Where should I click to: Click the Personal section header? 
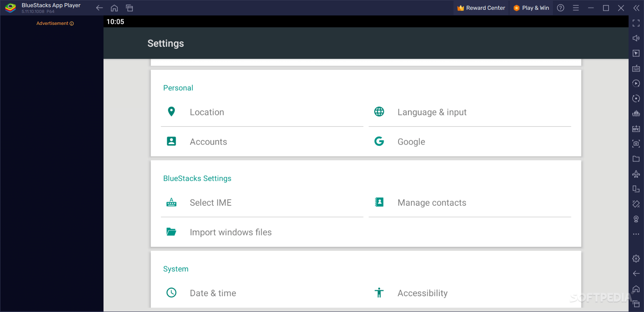pyautogui.click(x=178, y=88)
